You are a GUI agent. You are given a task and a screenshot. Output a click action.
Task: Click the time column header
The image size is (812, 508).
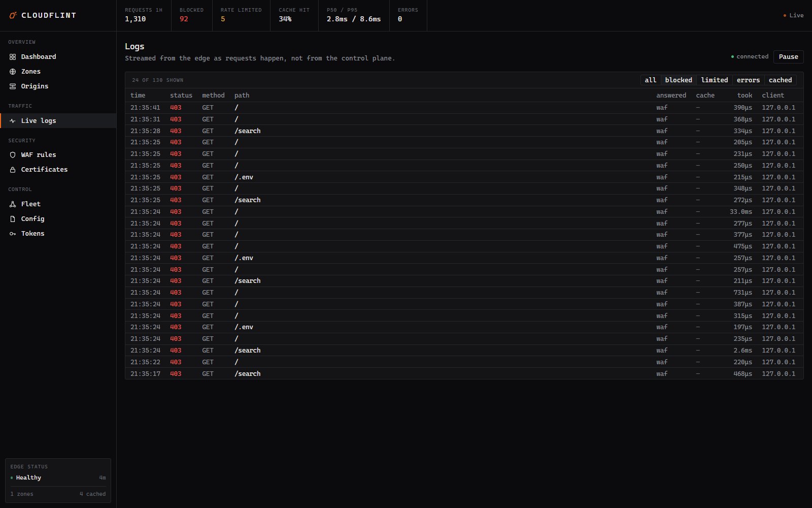[x=138, y=96]
